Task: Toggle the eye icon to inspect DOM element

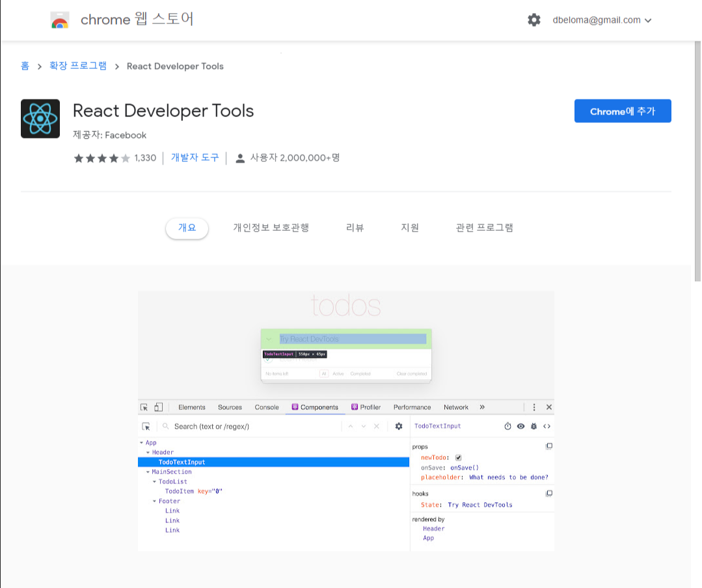Action: pyautogui.click(x=520, y=426)
